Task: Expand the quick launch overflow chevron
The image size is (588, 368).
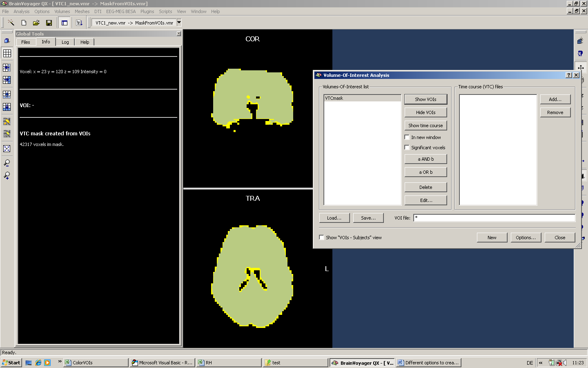Action: 60,361
